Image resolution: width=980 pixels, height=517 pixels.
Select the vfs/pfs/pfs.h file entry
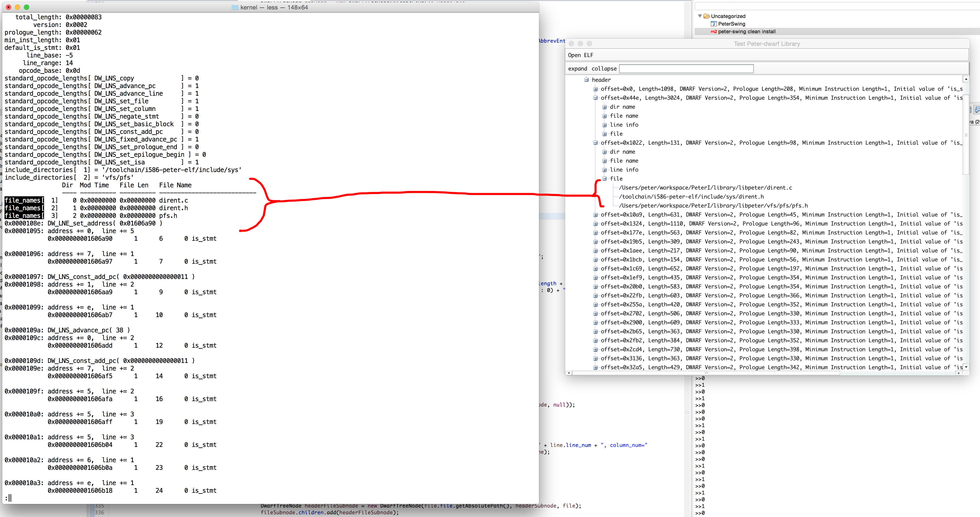pos(713,206)
